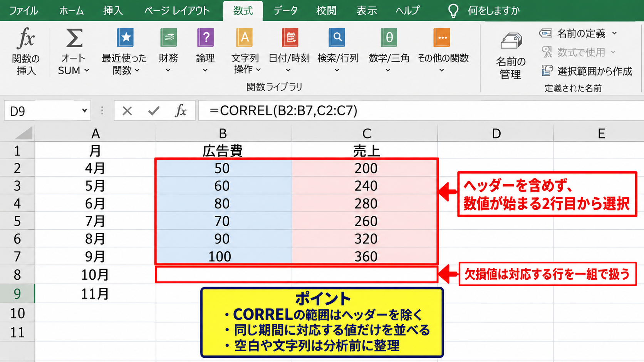Click select-all triangle at grid corner

pyautogui.click(x=24, y=133)
